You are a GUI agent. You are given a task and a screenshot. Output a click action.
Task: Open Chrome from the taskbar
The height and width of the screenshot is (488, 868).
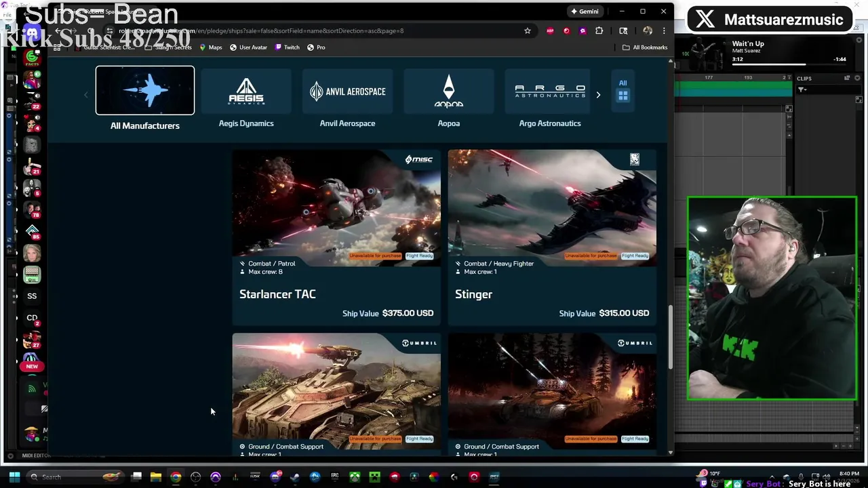pos(176,476)
